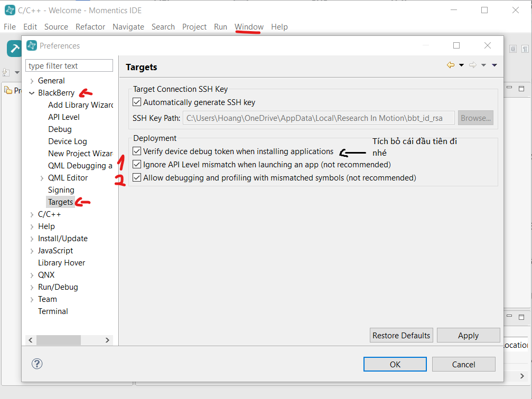Go back to previous preference page
Screen dimensions: 532x399
451,65
